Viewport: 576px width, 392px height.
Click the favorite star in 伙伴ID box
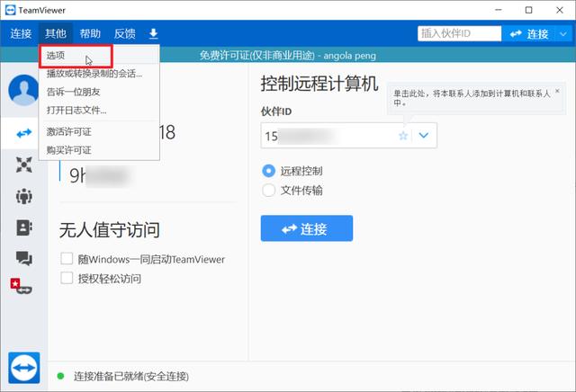pyautogui.click(x=403, y=136)
